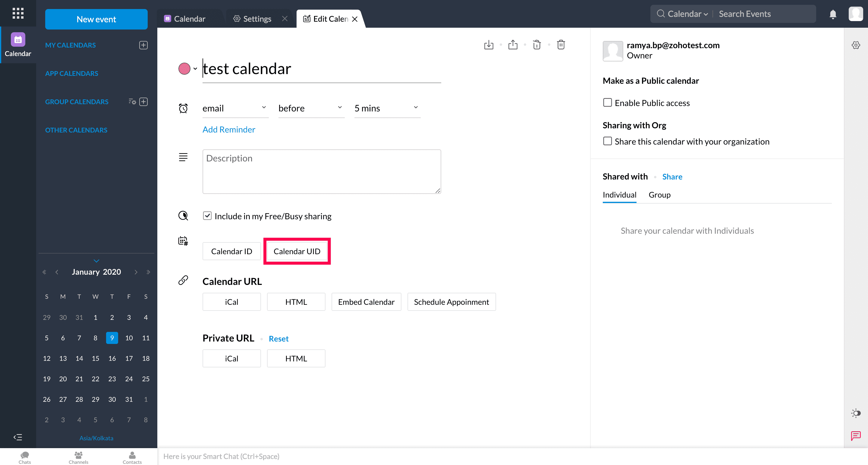868x465 pixels.
Task: Click into the Description text area
Action: [x=322, y=172]
